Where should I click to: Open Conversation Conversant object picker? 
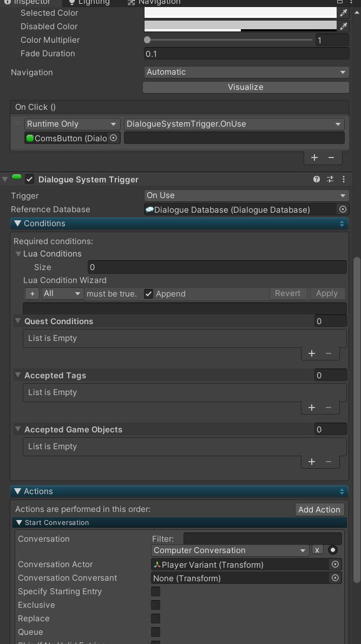pos(335,578)
